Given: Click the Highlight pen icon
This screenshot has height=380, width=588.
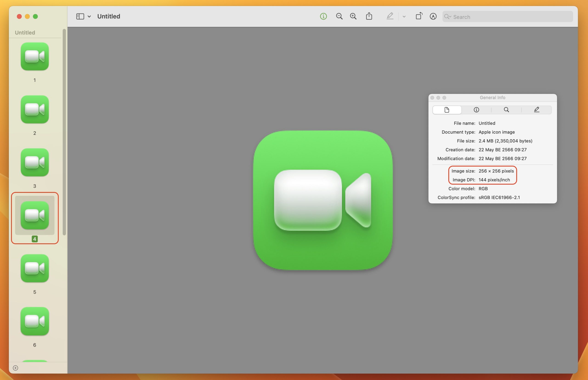Looking at the screenshot, I should tap(390, 16).
